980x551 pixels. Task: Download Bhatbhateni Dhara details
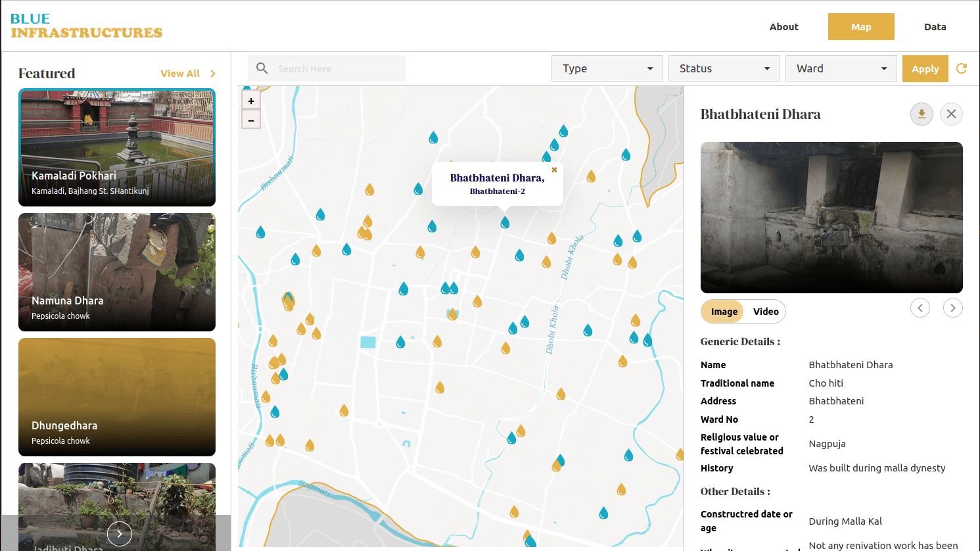click(922, 114)
